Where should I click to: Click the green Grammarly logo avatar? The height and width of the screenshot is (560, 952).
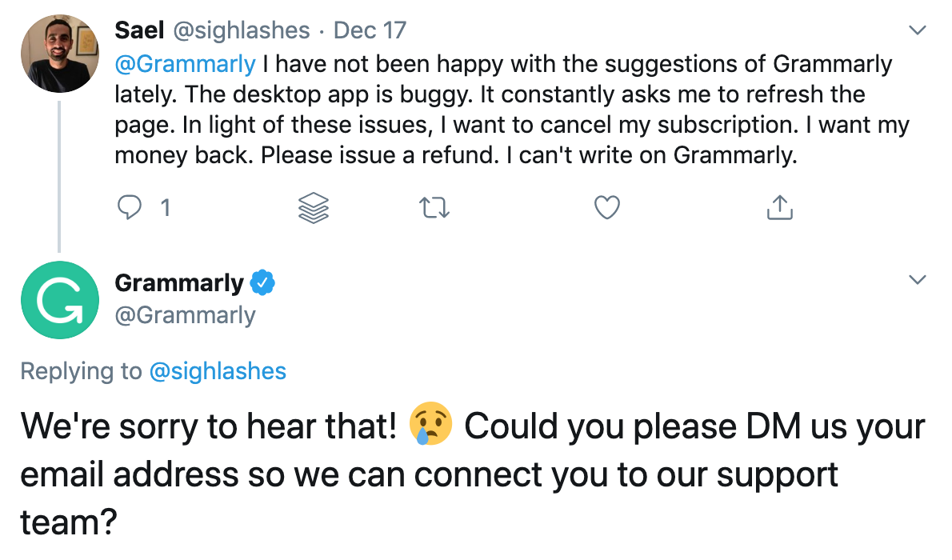coord(59,300)
